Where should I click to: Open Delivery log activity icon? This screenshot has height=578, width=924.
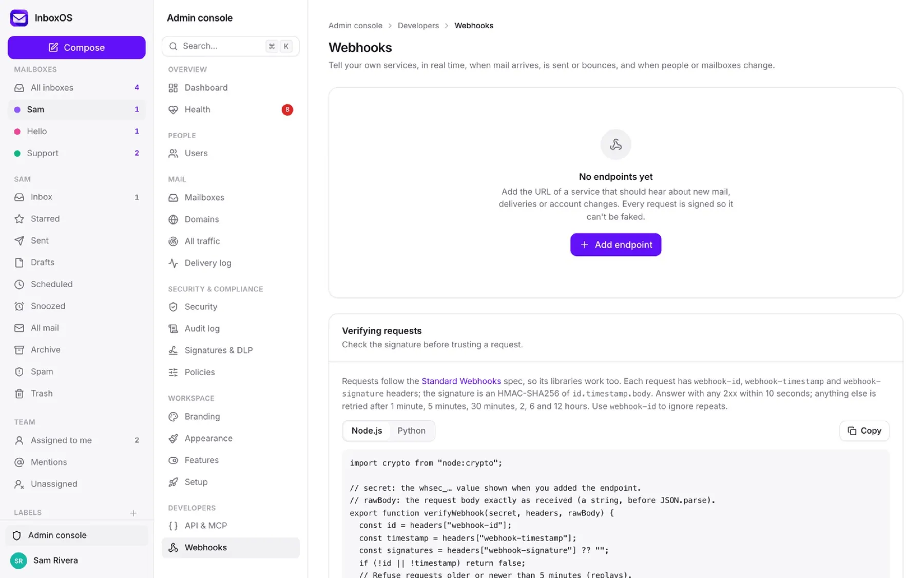pos(173,263)
